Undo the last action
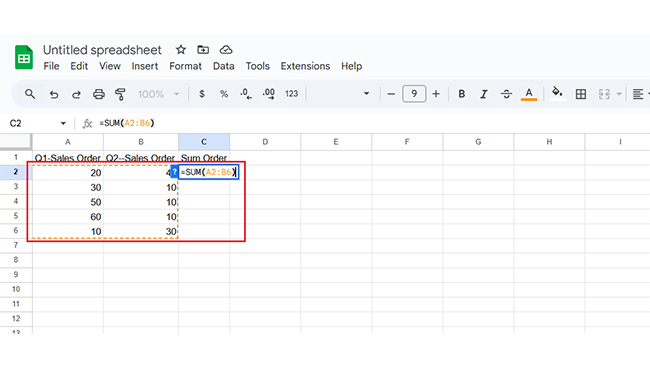The height and width of the screenshot is (368, 650). (54, 94)
